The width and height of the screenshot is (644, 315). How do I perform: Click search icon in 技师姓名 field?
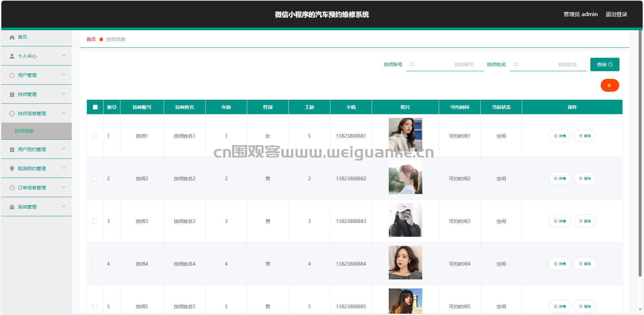click(x=516, y=64)
